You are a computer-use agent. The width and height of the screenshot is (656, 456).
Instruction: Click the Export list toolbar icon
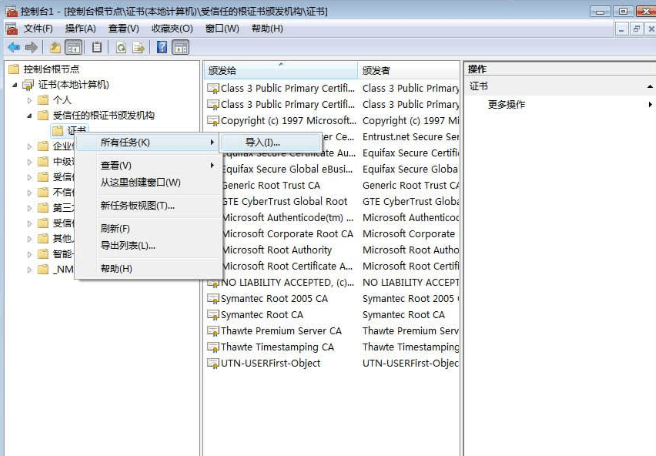[x=138, y=47]
